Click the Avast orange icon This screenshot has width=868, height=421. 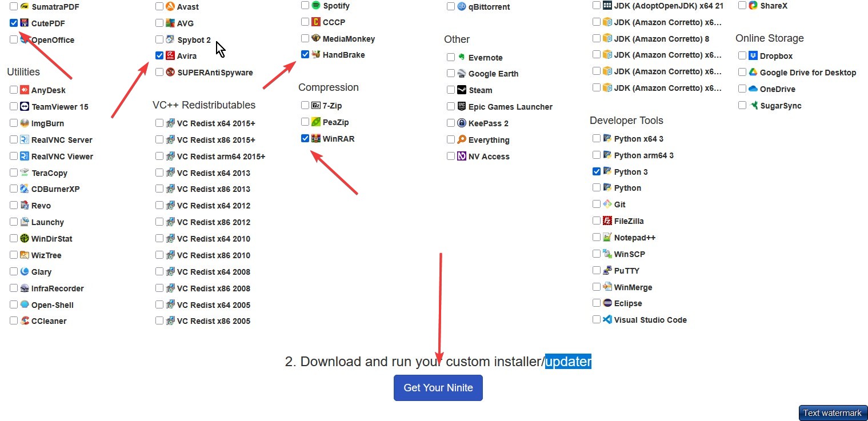click(x=170, y=7)
